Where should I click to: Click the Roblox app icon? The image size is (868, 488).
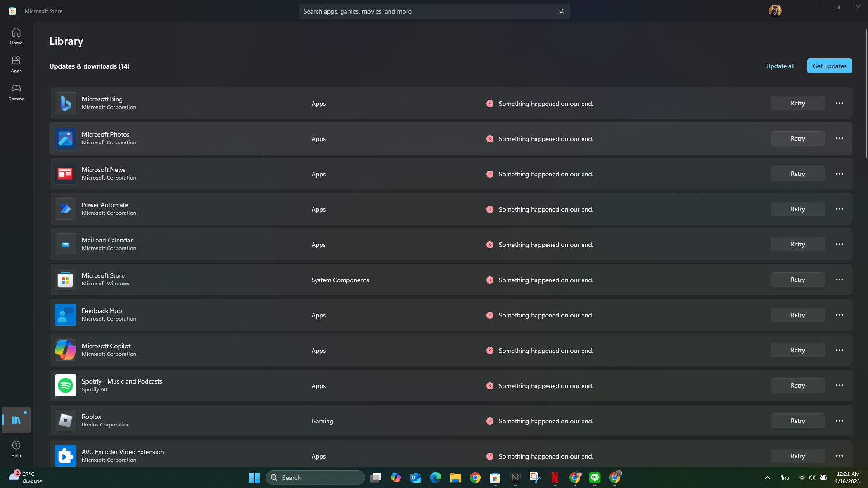click(x=66, y=421)
